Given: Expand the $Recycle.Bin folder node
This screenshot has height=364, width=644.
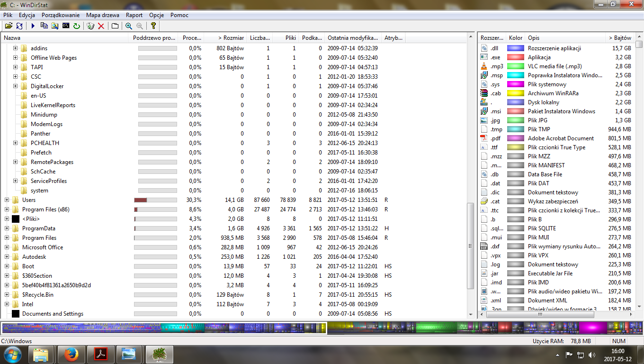Looking at the screenshot, I should pyautogui.click(x=7, y=295).
